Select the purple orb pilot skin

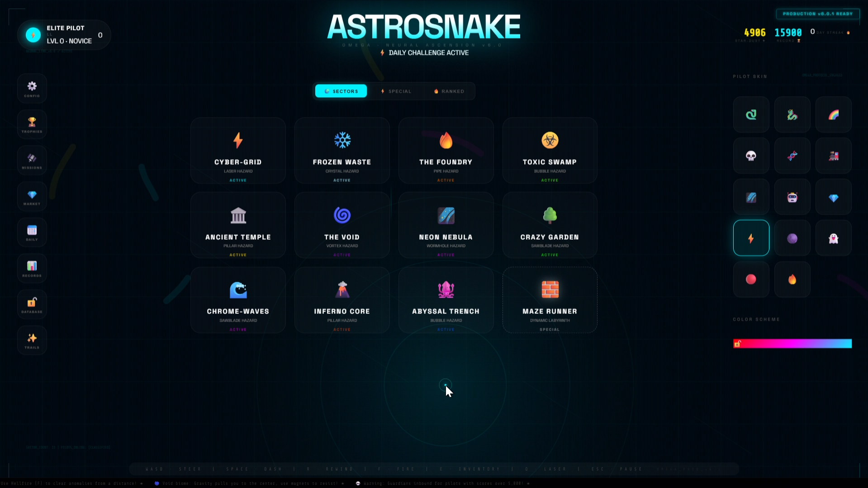pyautogui.click(x=792, y=238)
